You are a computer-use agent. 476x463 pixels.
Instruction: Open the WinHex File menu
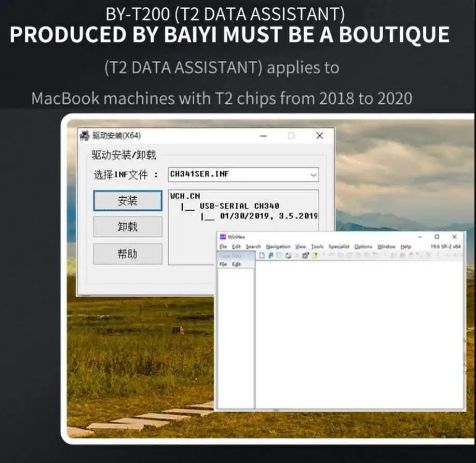[x=223, y=247]
